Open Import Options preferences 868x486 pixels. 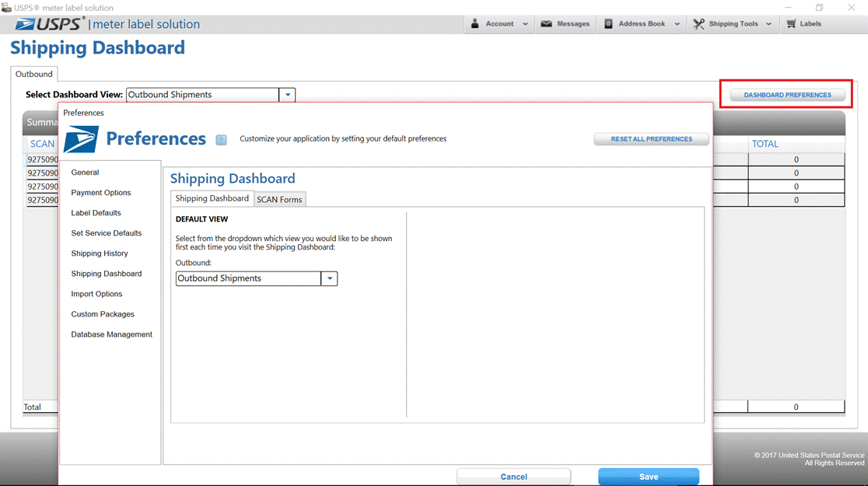97,294
